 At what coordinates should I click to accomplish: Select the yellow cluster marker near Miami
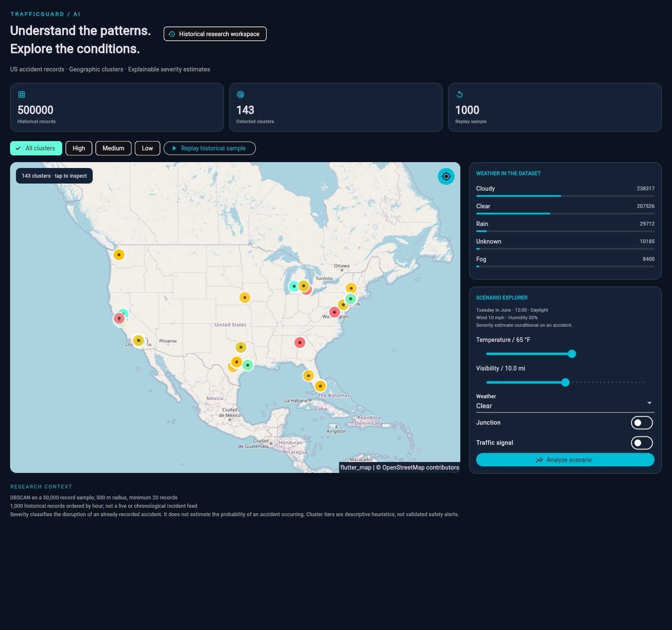click(x=320, y=386)
